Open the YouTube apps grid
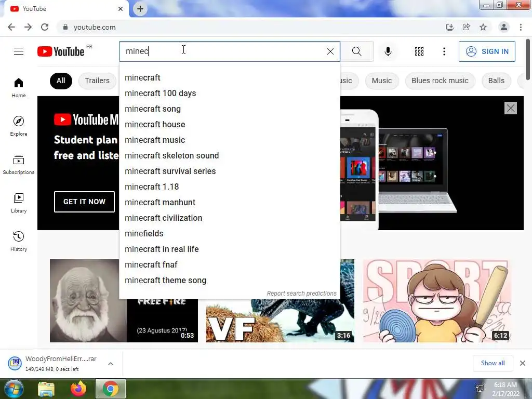Screen dimensions: 532x399 pos(419,51)
